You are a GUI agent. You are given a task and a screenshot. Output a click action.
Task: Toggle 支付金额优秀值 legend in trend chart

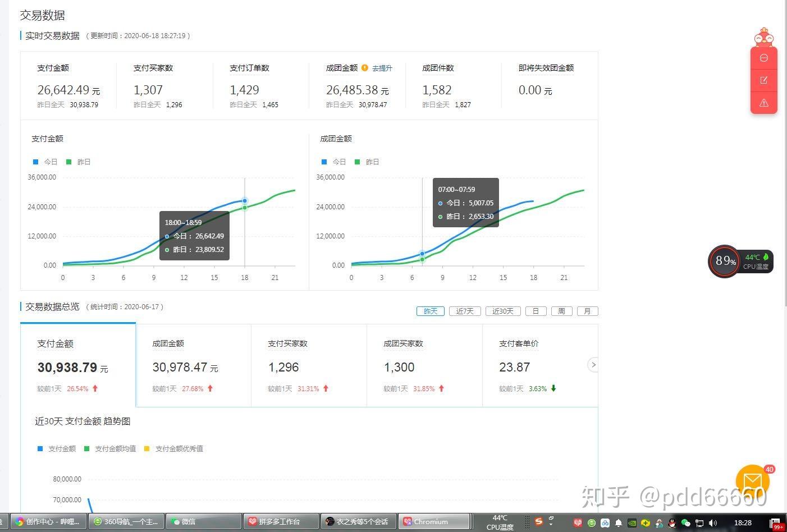(x=173, y=448)
